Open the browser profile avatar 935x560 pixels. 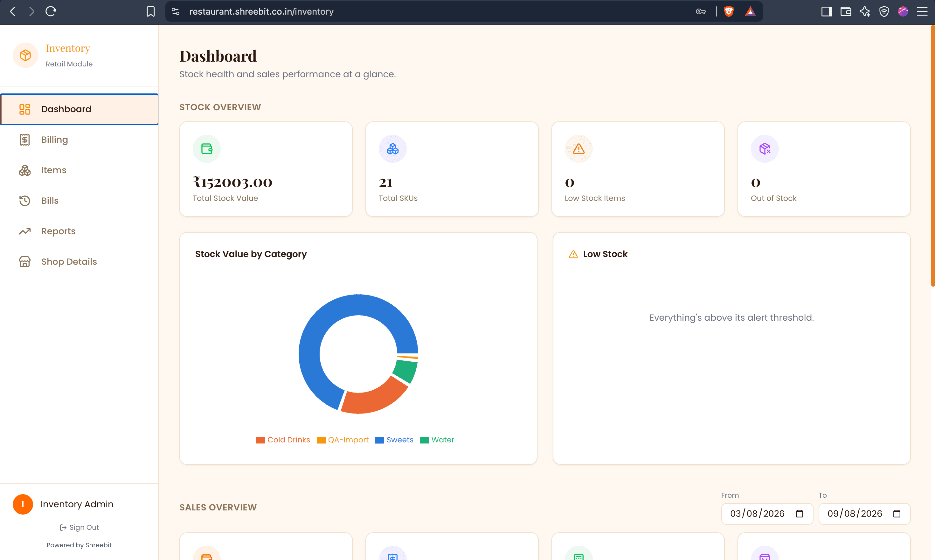click(903, 11)
